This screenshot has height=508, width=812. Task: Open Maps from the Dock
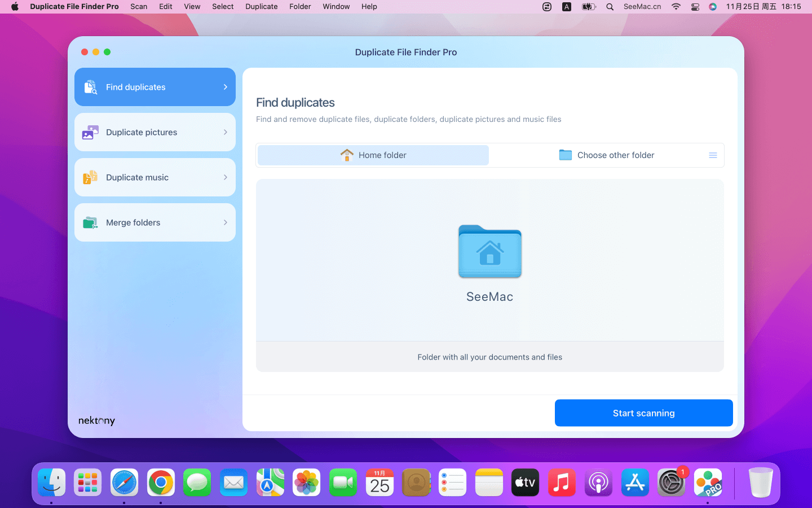coord(270,483)
